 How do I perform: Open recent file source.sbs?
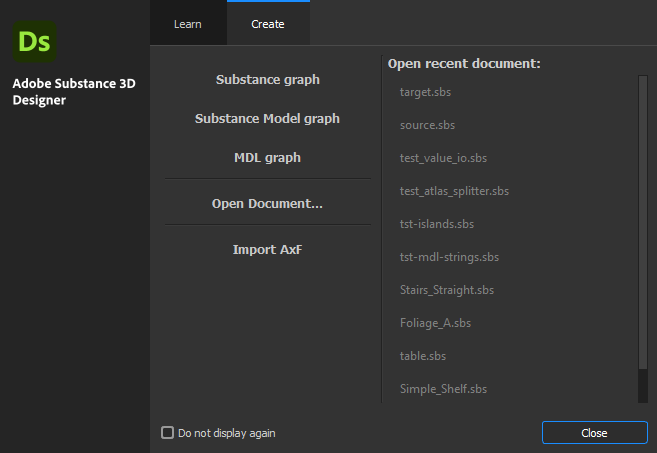pyautogui.click(x=427, y=125)
